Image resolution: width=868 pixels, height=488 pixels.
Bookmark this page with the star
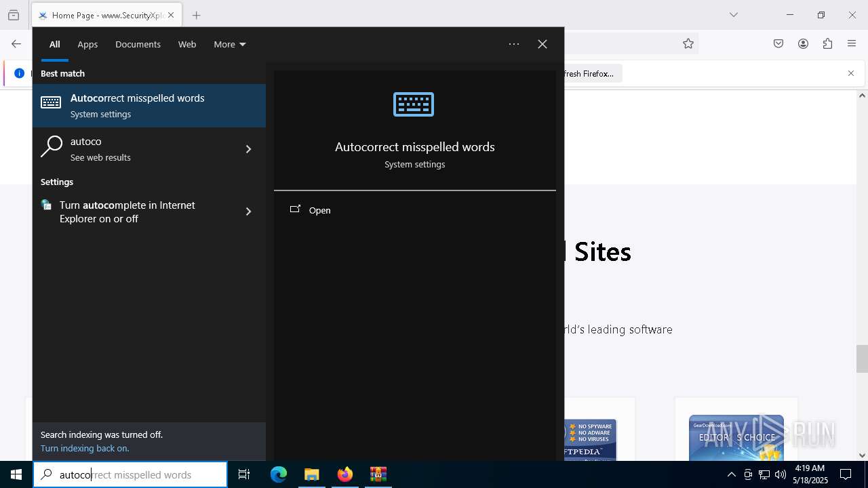tap(688, 43)
